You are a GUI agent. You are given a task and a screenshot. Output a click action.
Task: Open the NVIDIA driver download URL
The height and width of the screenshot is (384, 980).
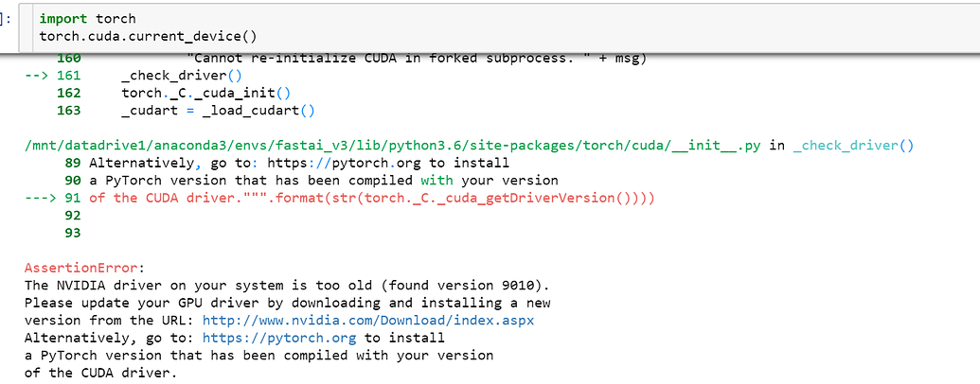coord(368,320)
